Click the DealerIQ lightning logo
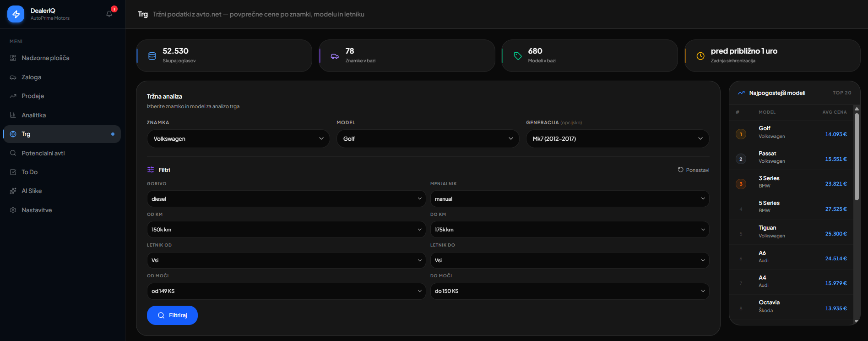 click(16, 14)
